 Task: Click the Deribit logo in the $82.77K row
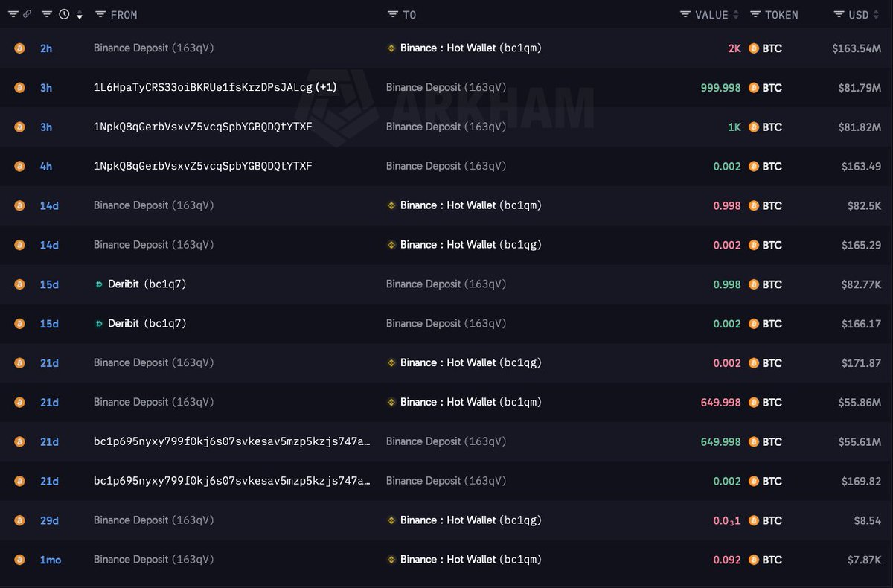point(99,284)
